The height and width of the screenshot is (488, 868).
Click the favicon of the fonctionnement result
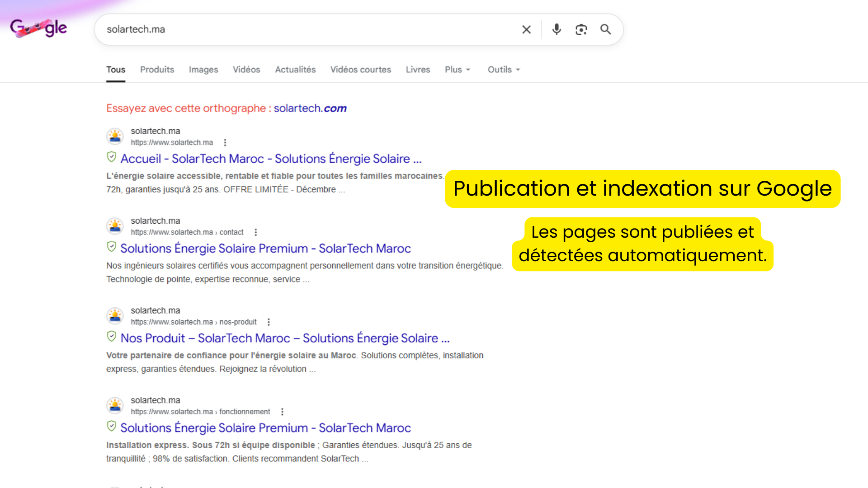(x=115, y=406)
